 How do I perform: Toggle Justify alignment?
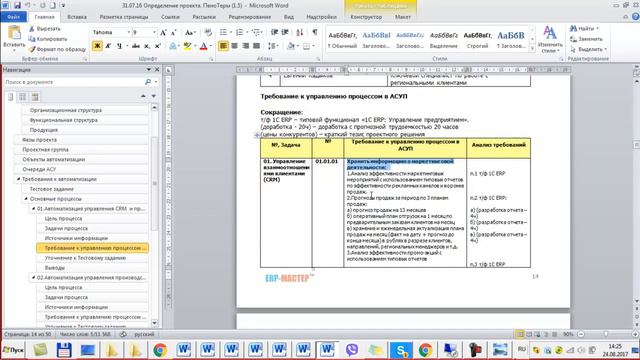(256, 46)
